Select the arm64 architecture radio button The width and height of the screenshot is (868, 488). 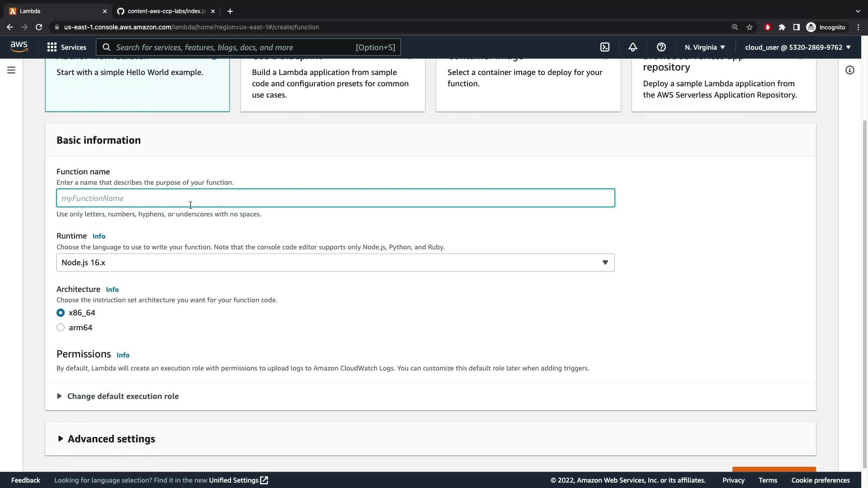pos(61,328)
